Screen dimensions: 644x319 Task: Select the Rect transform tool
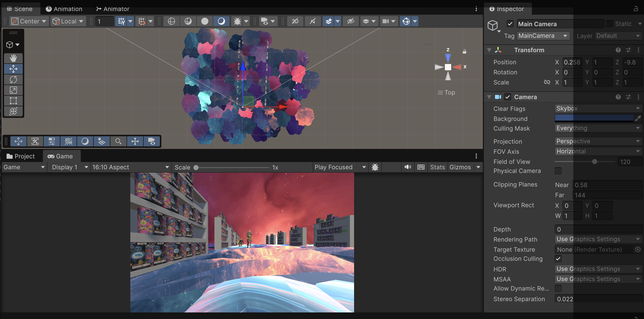13,101
